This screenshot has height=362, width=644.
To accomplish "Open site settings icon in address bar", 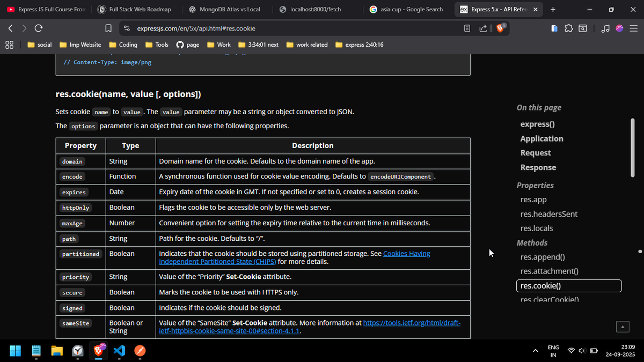I will click(127, 28).
